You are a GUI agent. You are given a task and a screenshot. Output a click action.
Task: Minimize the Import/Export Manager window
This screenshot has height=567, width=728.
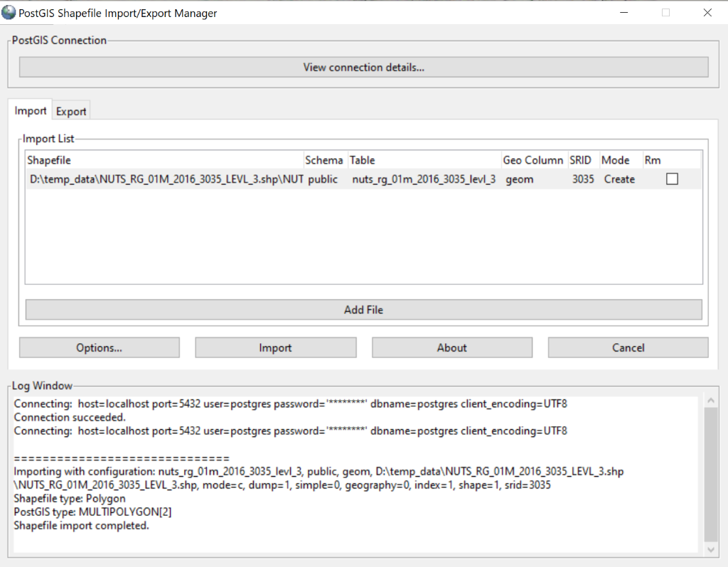pyautogui.click(x=624, y=13)
